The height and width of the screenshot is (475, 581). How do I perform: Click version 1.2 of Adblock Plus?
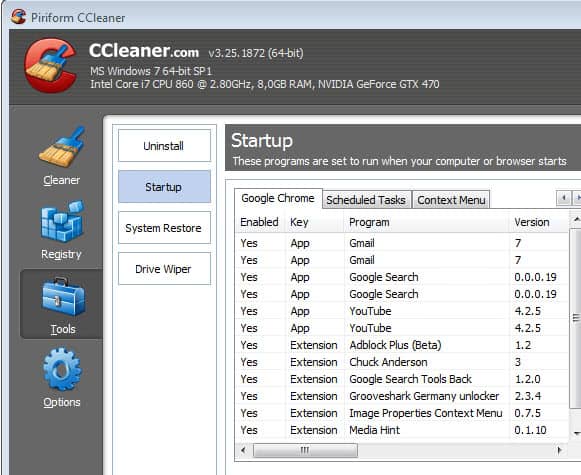tap(522, 345)
